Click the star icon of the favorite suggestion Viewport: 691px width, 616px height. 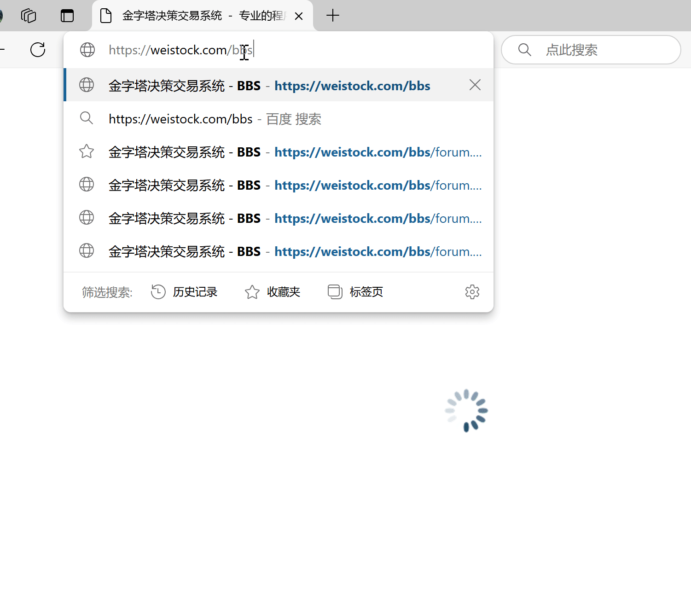click(87, 151)
